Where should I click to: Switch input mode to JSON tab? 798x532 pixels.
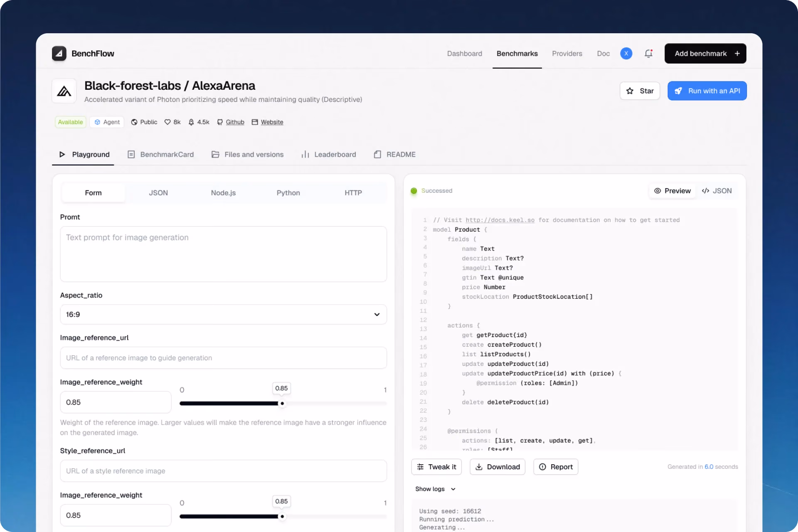click(158, 193)
